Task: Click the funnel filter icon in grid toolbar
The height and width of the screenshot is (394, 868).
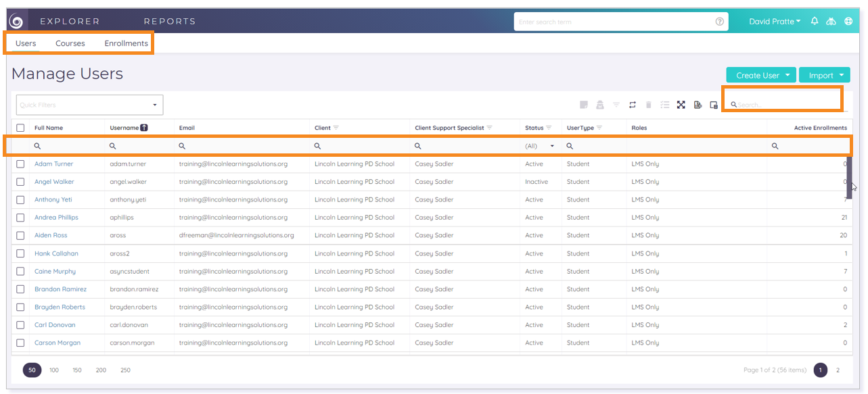Action: coord(616,105)
